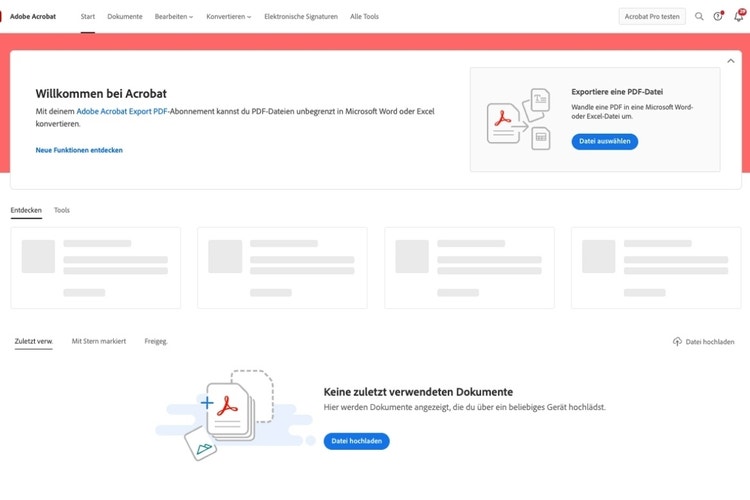
Task: Click the Keine zuletzt verwendeten Dokumente heading
Action: pyautogui.click(x=418, y=392)
